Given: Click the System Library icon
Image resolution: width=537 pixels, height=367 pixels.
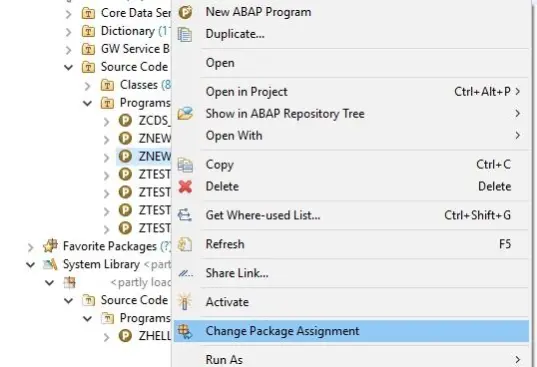Looking at the screenshot, I should click(x=50, y=264).
